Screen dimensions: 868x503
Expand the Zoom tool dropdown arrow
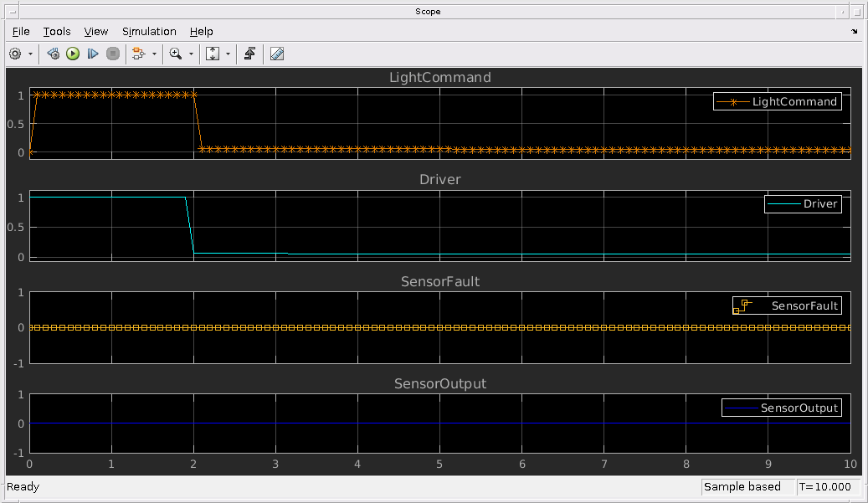191,54
